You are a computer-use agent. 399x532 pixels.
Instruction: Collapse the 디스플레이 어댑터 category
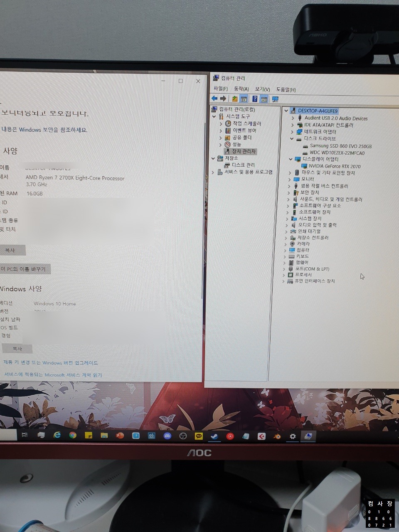pos(291,159)
